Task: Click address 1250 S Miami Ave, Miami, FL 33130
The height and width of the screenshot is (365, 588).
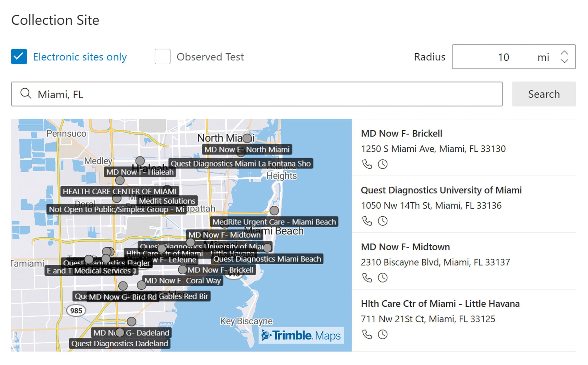Action: click(433, 149)
